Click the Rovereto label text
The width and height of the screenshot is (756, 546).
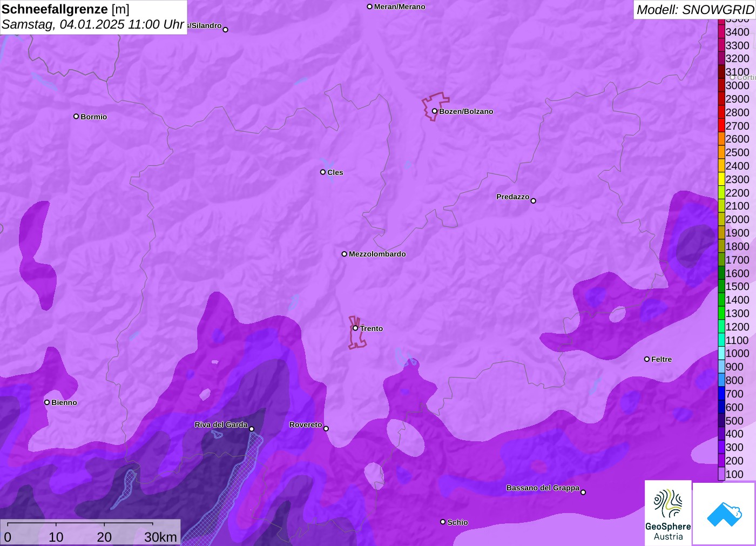306,424
